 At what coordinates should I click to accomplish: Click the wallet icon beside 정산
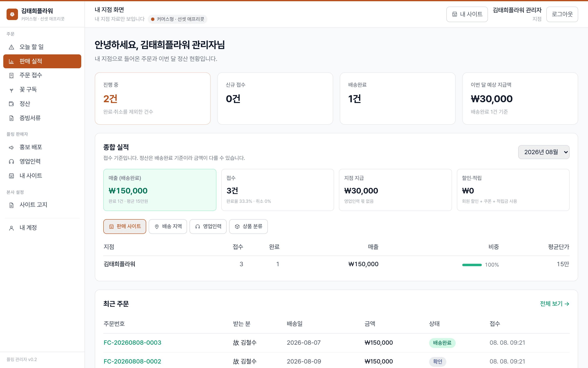pyautogui.click(x=11, y=104)
